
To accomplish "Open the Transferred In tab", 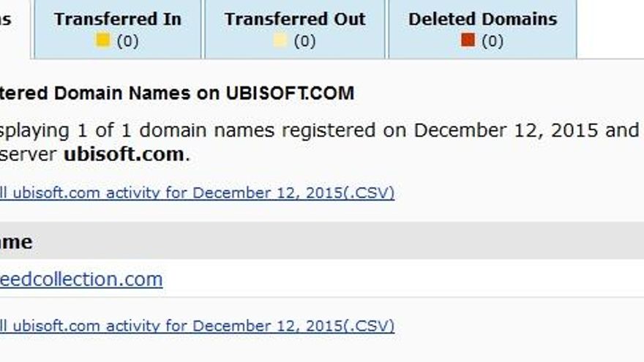I will coord(117,20).
